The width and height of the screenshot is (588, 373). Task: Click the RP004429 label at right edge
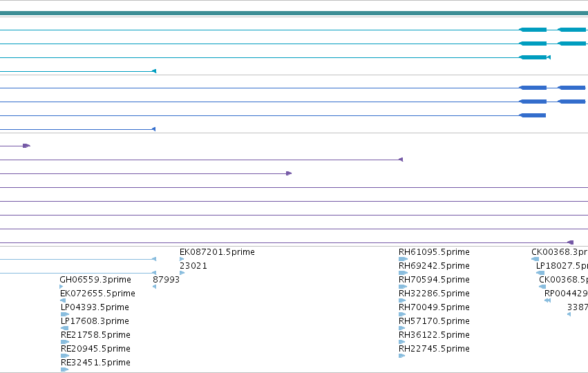[566, 294]
